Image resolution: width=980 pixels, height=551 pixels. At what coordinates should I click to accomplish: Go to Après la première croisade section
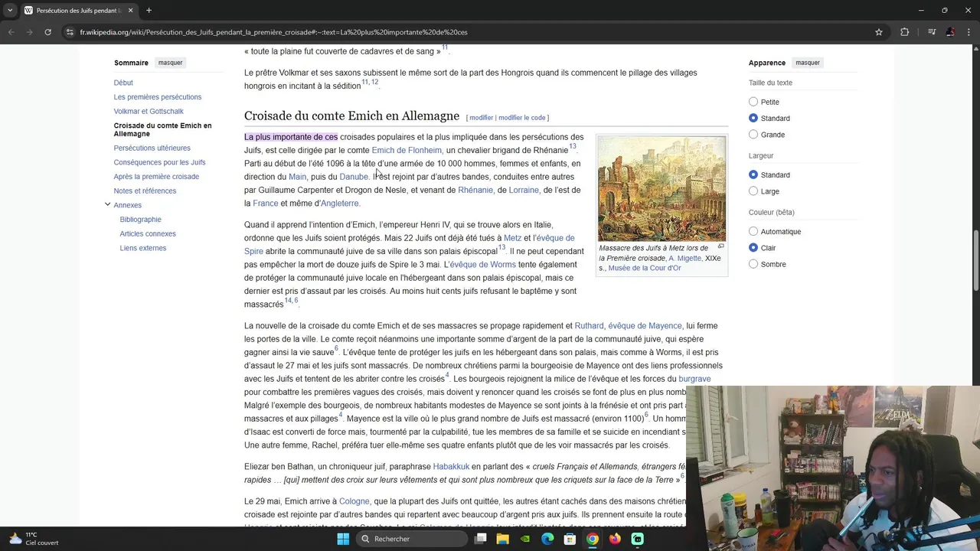(x=156, y=177)
